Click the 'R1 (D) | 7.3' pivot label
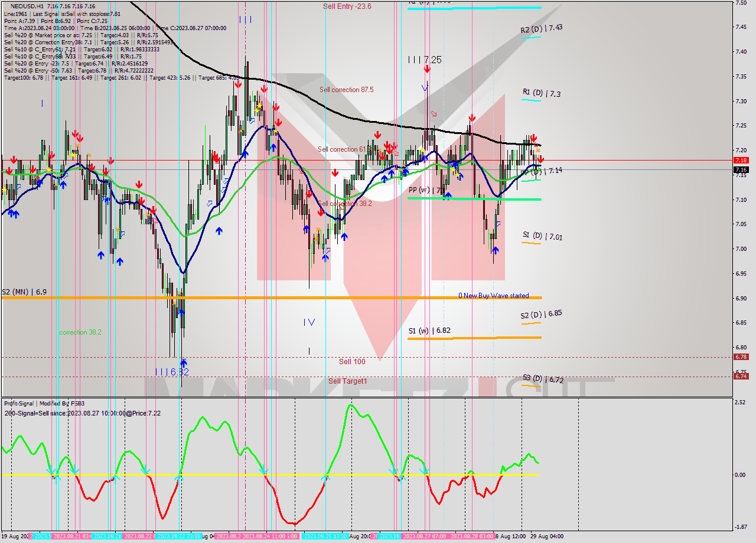756x543 pixels. 542,93
